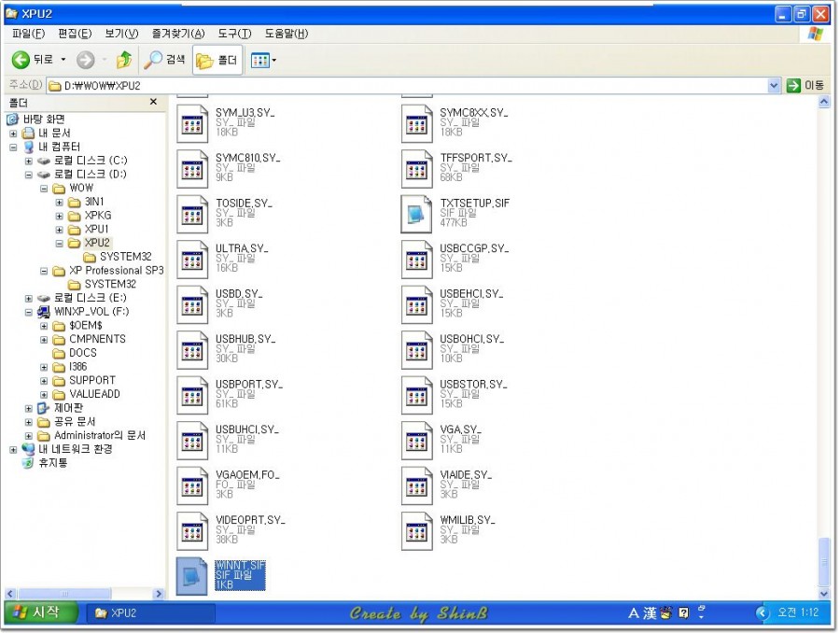Open the Views icon dropdown

(263, 60)
